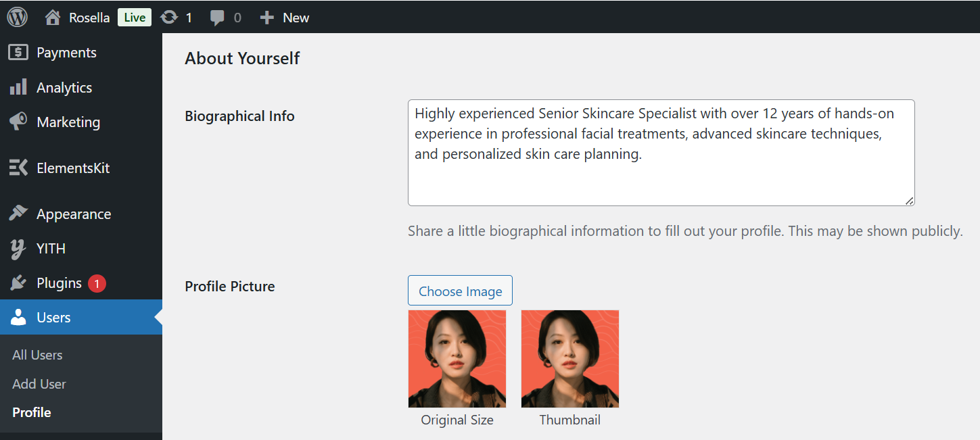Open the Add User page

point(39,383)
